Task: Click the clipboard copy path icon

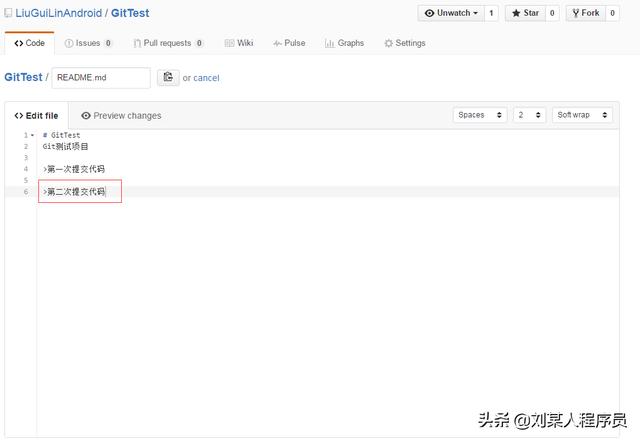Action: [x=168, y=77]
